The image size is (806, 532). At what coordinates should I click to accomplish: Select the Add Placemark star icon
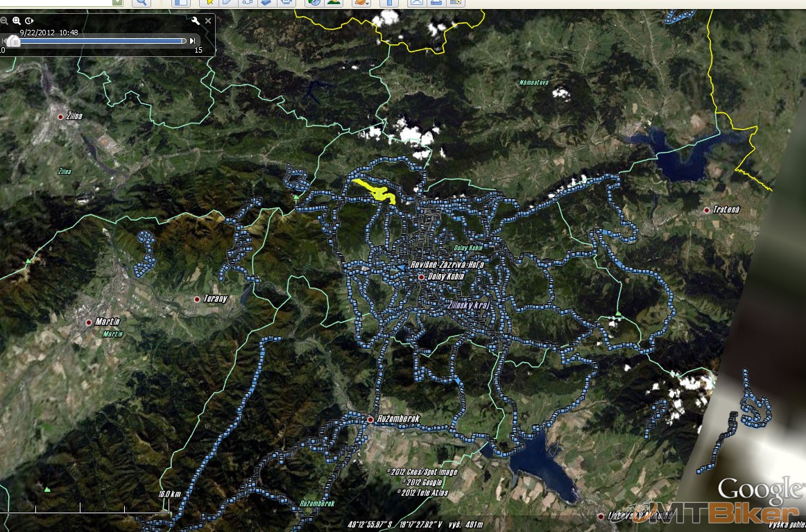(x=209, y=3)
